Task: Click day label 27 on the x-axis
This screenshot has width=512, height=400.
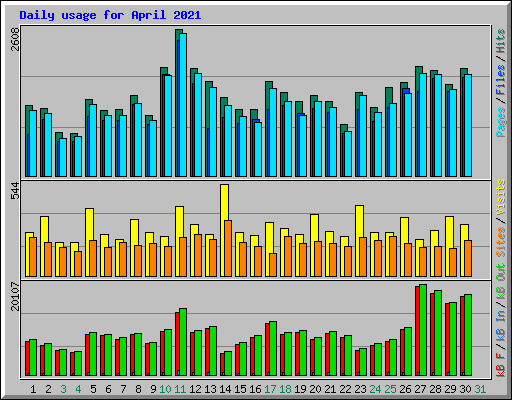Action: click(x=420, y=389)
